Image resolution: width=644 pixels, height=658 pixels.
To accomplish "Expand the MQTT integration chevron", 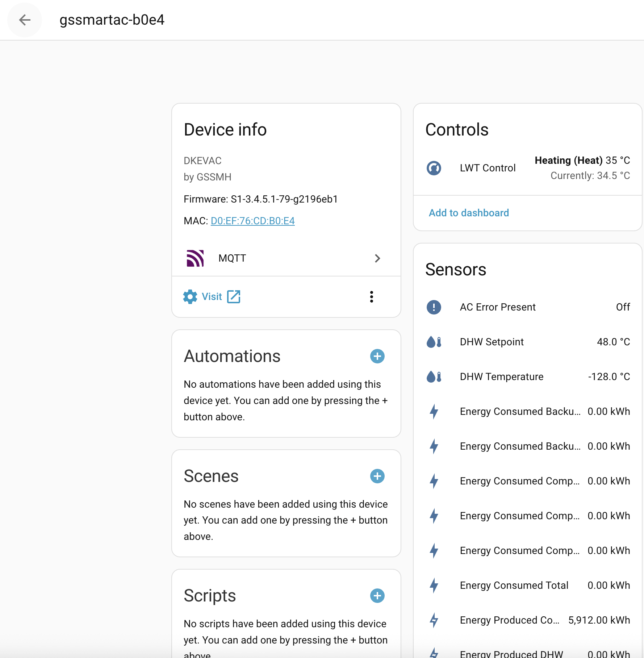I will point(377,258).
